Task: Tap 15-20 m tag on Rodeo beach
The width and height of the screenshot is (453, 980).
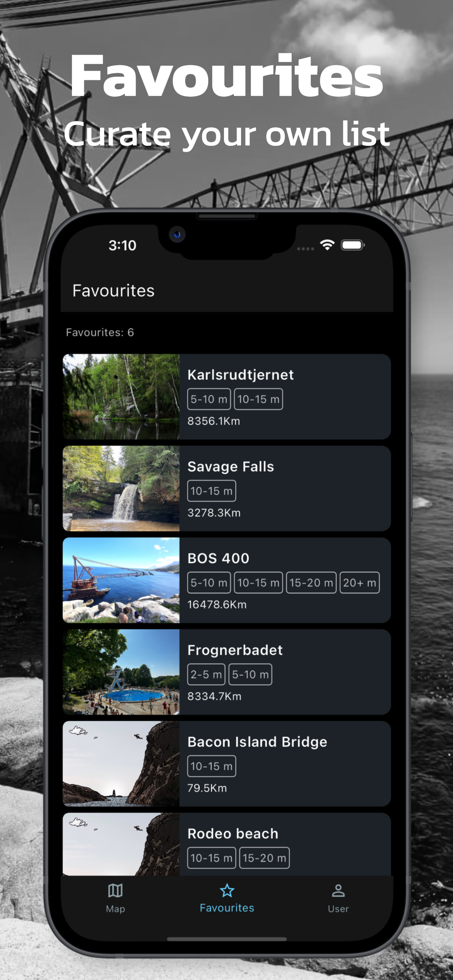Action: tap(264, 858)
